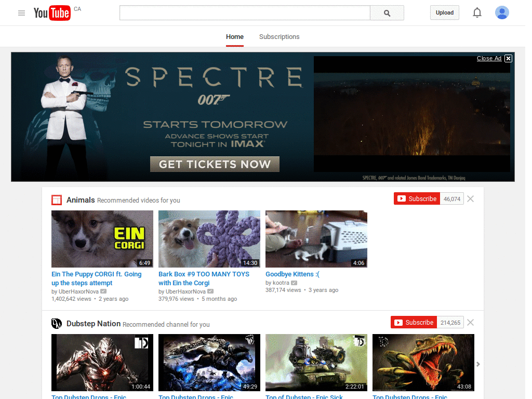This screenshot has height=399, width=532.
Task: Open the Goodbye Kittens 4:06 thumbnail
Action: pyautogui.click(x=316, y=239)
